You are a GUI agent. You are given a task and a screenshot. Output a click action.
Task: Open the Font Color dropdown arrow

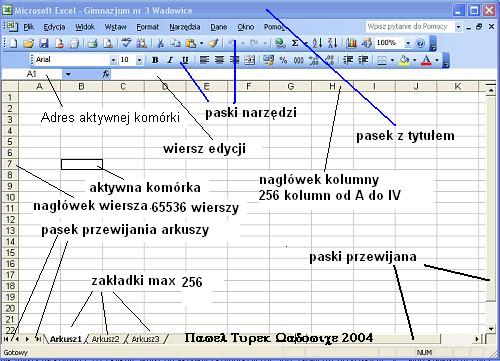(x=437, y=60)
